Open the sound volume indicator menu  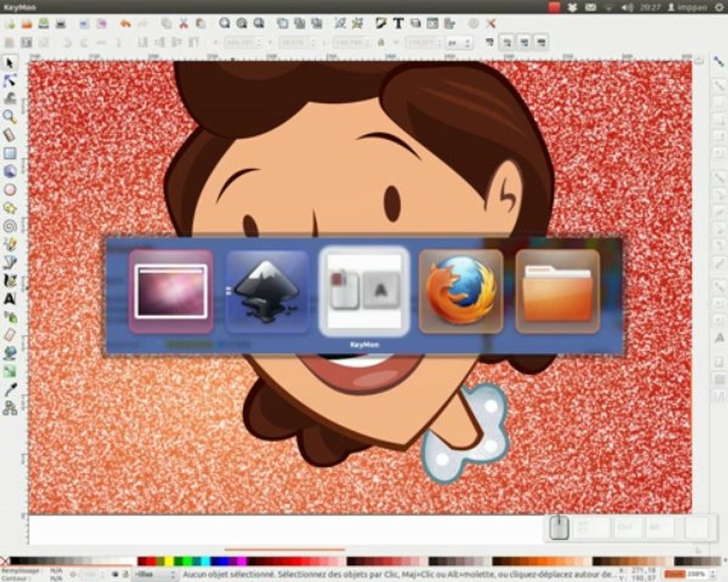point(627,7)
